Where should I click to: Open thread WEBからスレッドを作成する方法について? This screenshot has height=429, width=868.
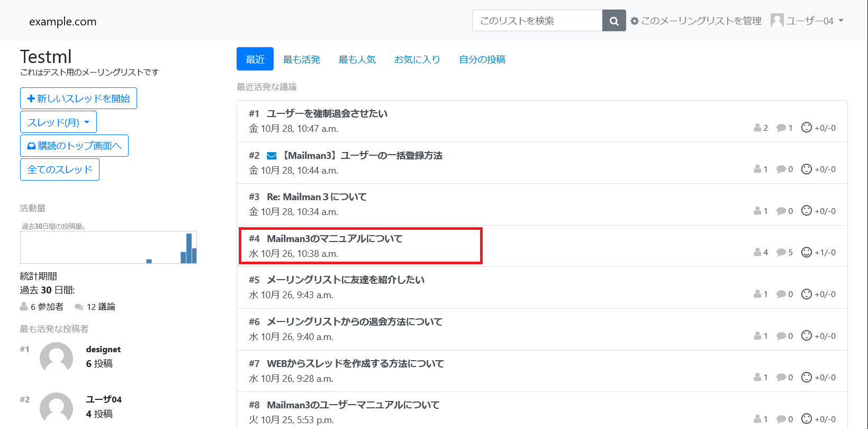(x=356, y=363)
